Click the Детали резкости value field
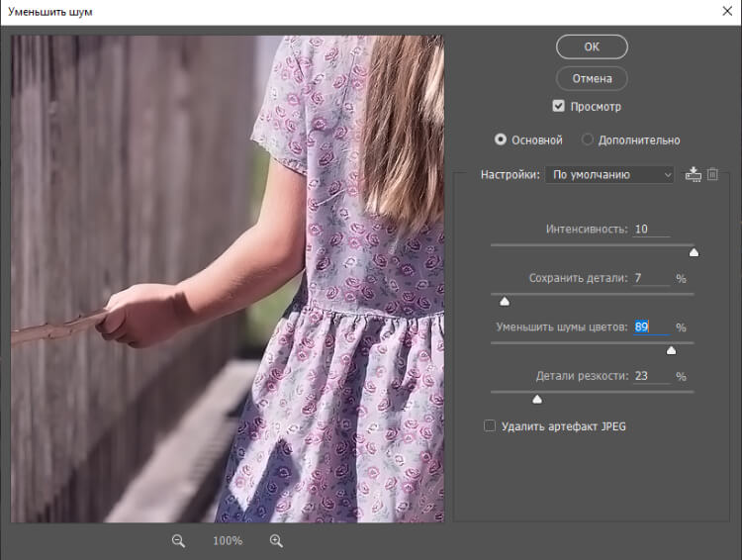This screenshot has width=742, height=560. click(650, 376)
